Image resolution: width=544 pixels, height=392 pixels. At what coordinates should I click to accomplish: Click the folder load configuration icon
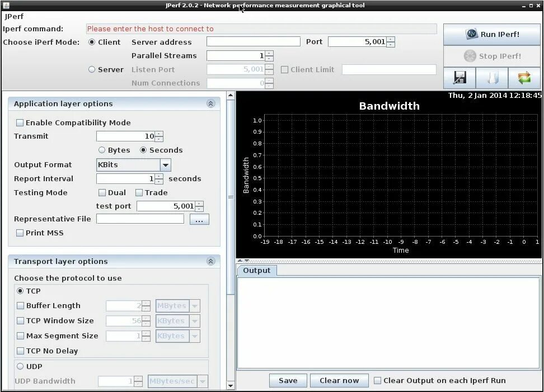coord(492,78)
